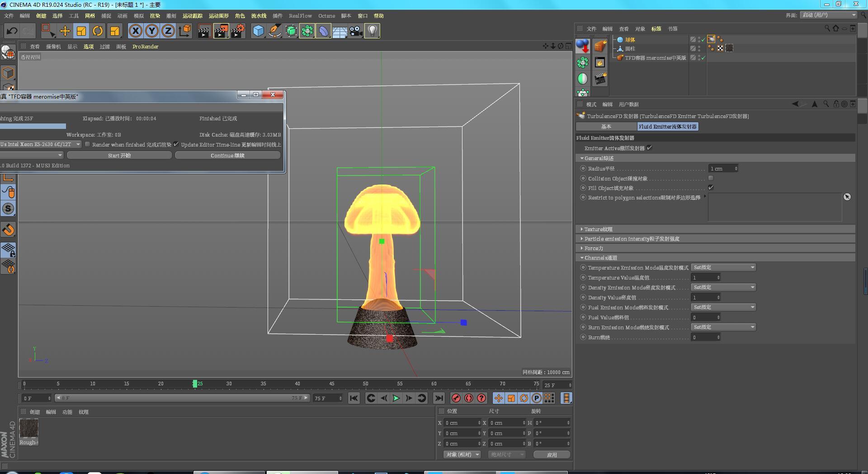Screen dimensions: 868x474
Task: Select the Move tool in toolbar
Action: [65, 31]
